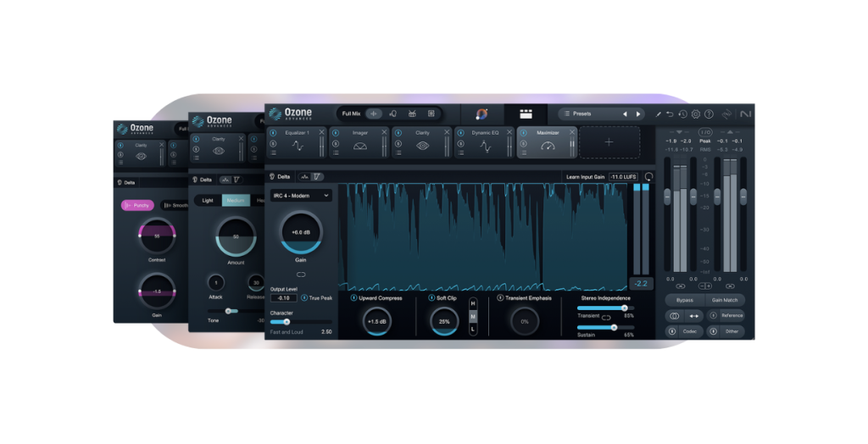Click Learn Input Gain

coord(585,177)
